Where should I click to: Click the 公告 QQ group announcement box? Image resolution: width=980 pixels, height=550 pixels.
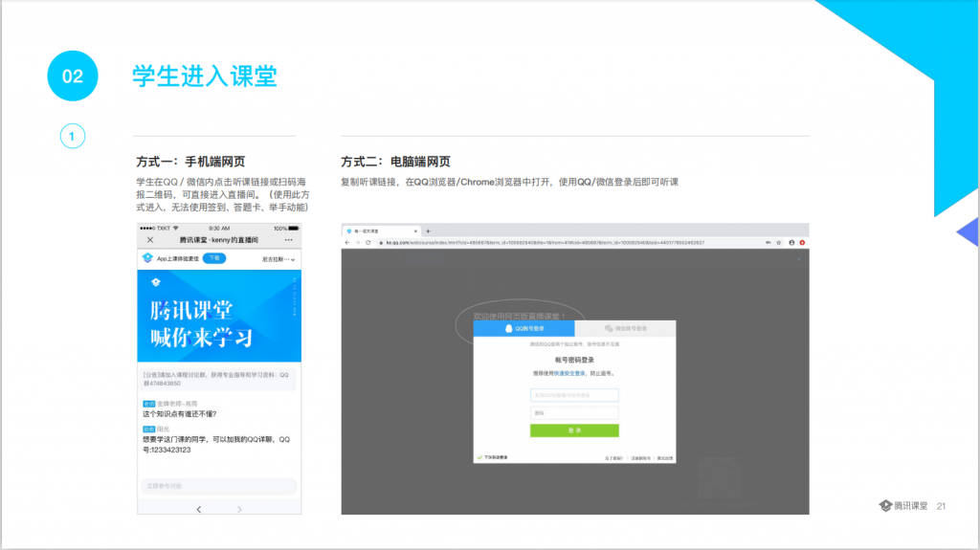click(219, 379)
